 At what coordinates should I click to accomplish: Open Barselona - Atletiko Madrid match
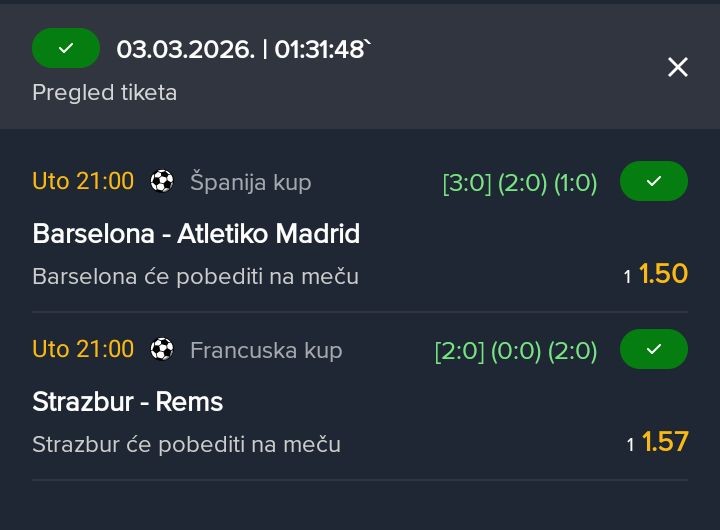coord(196,234)
